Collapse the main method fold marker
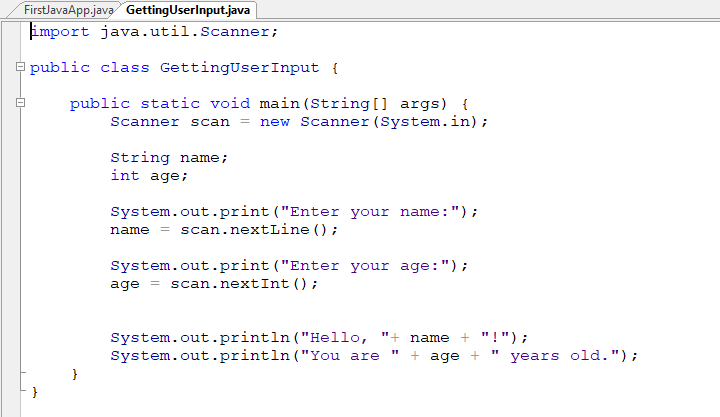 pos(20,104)
